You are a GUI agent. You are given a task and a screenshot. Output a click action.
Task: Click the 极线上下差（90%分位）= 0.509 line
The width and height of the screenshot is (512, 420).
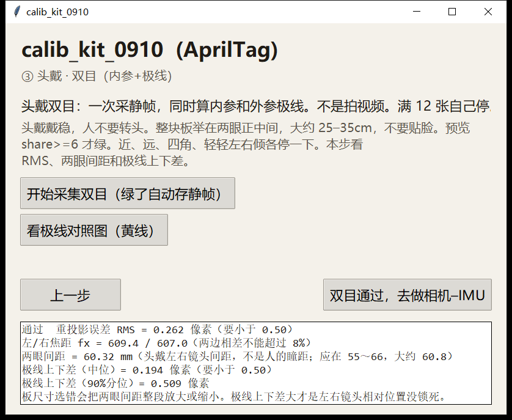pyautogui.click(x=115, y=383)
